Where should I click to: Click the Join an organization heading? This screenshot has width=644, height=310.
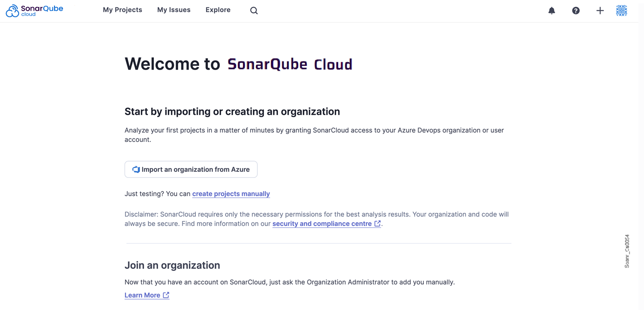172,265
